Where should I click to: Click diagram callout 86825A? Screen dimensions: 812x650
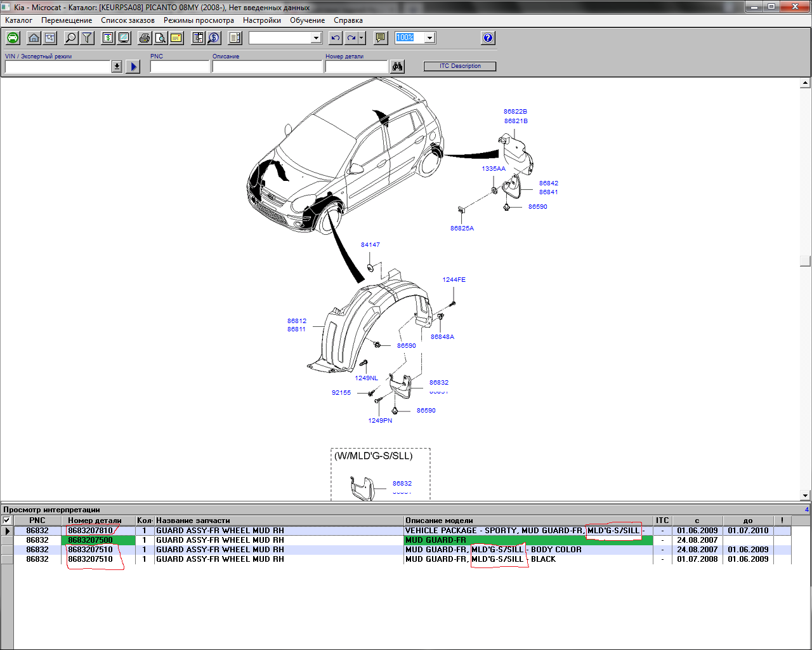pyautogui.click(x=462, y=229)
